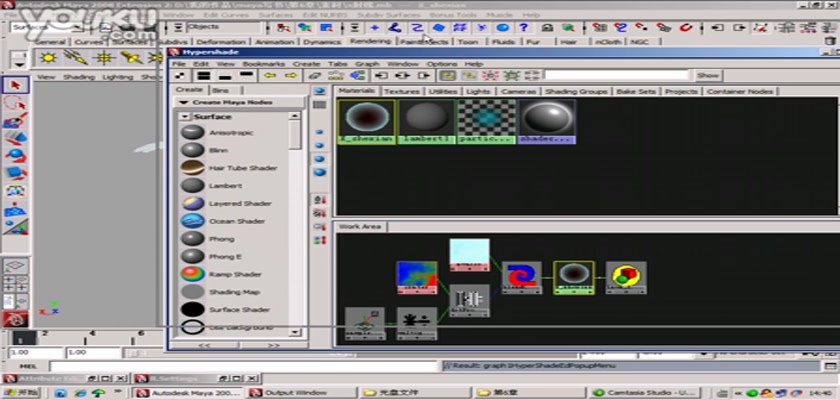Click Rearrange graph icon in Hypershade
This screenshot has height=400, width=840.
(336, 76)
